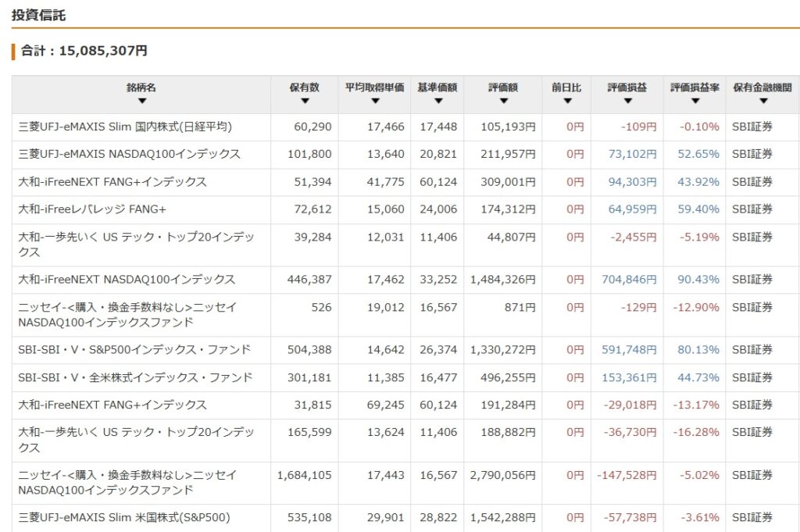Sort by 保有数 column arrow
Viewport: 800px width, 532px height.
point(305,101)
